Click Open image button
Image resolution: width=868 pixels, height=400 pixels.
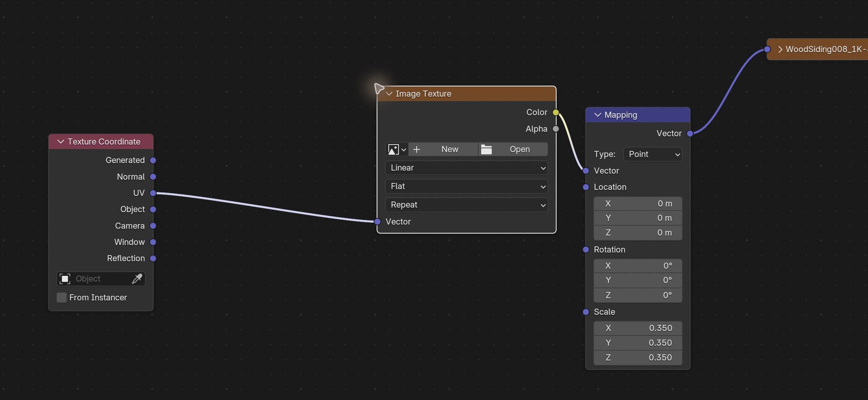coord(513,149)
